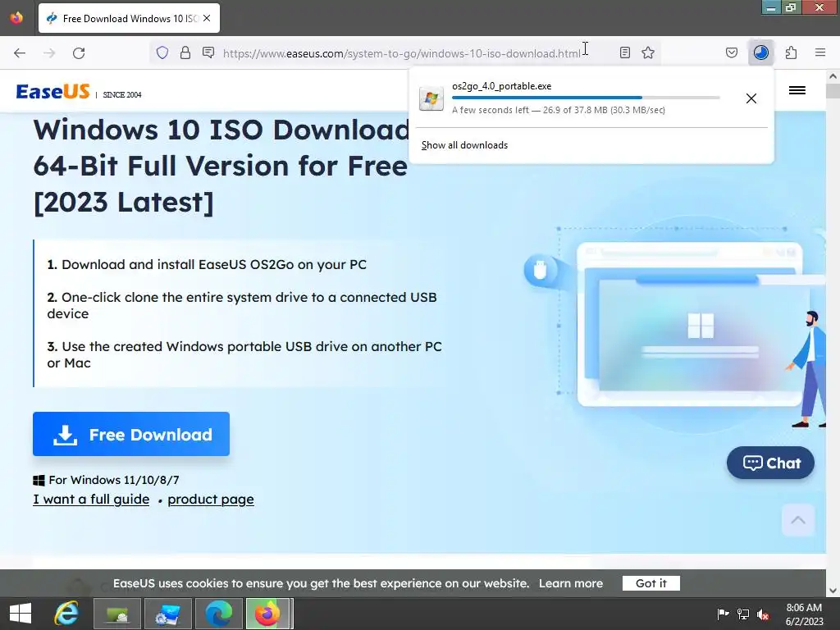Click the download file name os2go_4.0_portable.exe
This screenshot has height=630, width=840.
501,85
